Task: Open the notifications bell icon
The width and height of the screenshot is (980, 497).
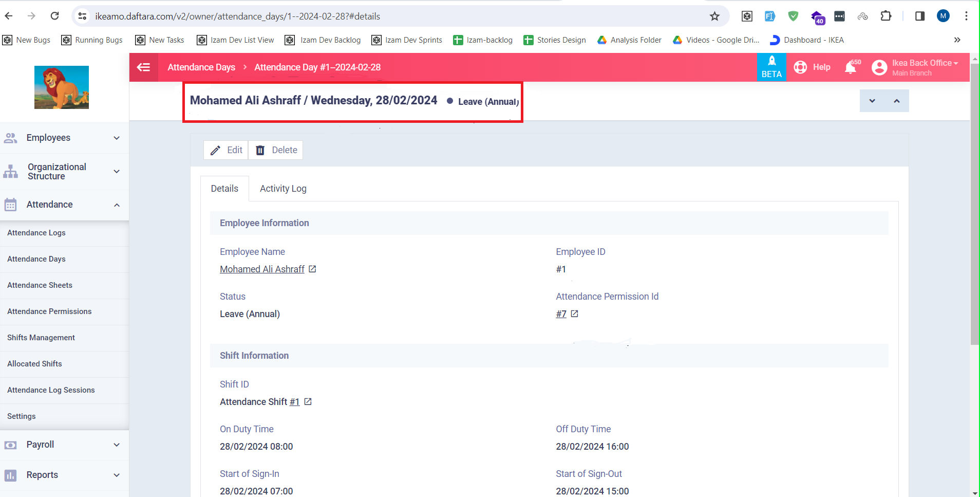Action: point(851,67)
